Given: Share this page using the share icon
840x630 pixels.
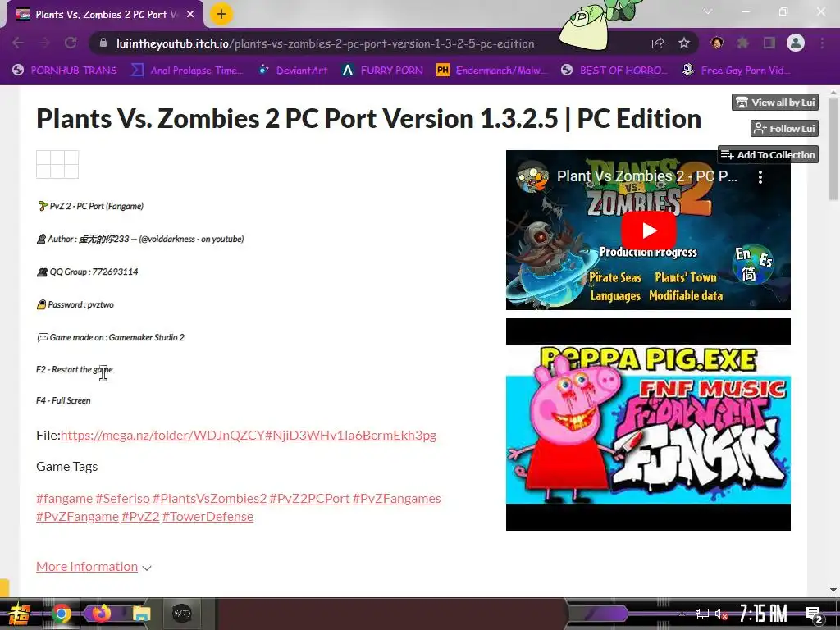Looking at the screenshot, I should tap(658, 43).
